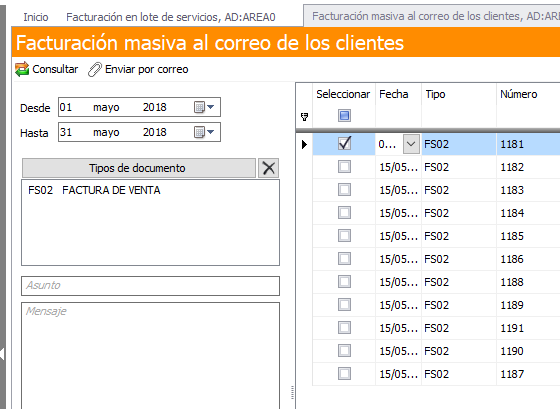Check the checkbox for invoice 1184
This screenshot has width=560, height=409.
[x=344, y=213]
